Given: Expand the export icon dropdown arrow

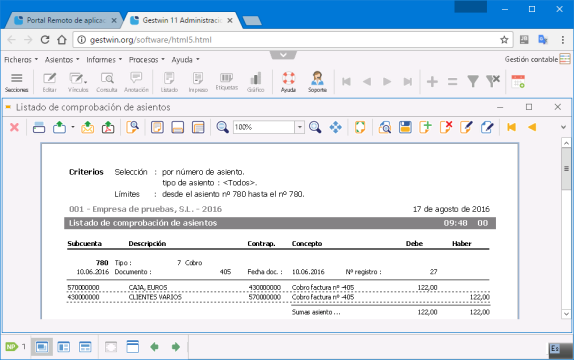Looking at the screenshot, I should click(73, 127).
